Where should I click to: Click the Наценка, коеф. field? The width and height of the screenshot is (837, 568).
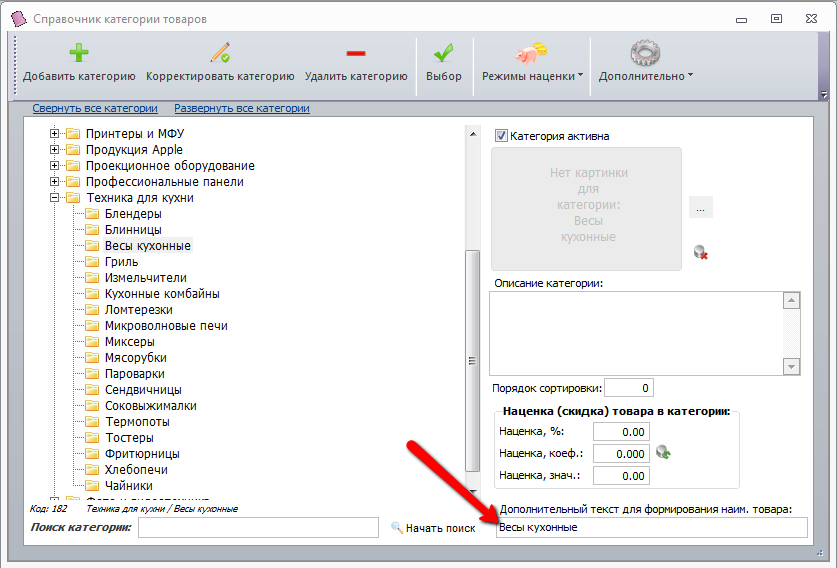[x=621, y=454]
